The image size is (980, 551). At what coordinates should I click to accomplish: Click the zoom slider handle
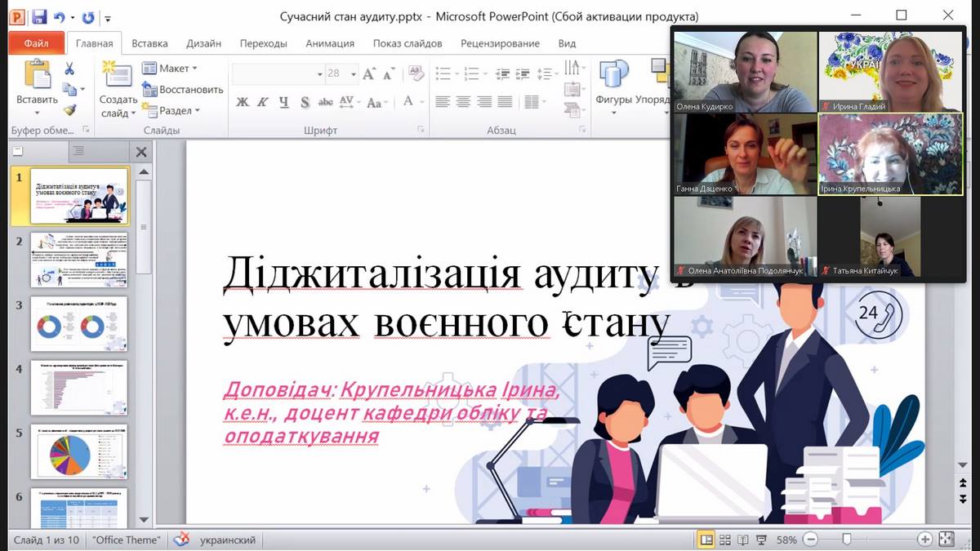pos(847,540)
